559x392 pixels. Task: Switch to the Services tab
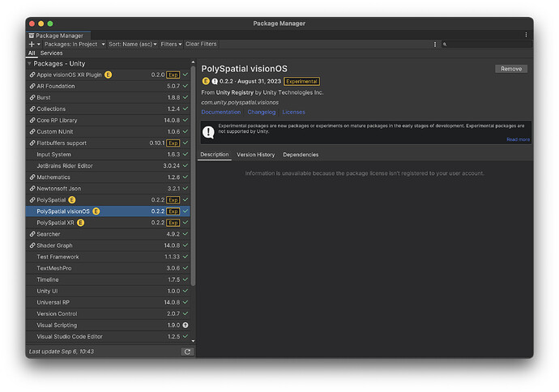[x=51, y=53]
